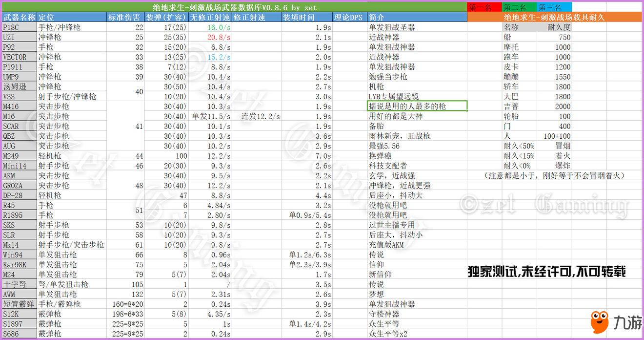The image size is (644, 340).
Task: Select the 装弹(扩容) column header
Action: coord(166,17)
